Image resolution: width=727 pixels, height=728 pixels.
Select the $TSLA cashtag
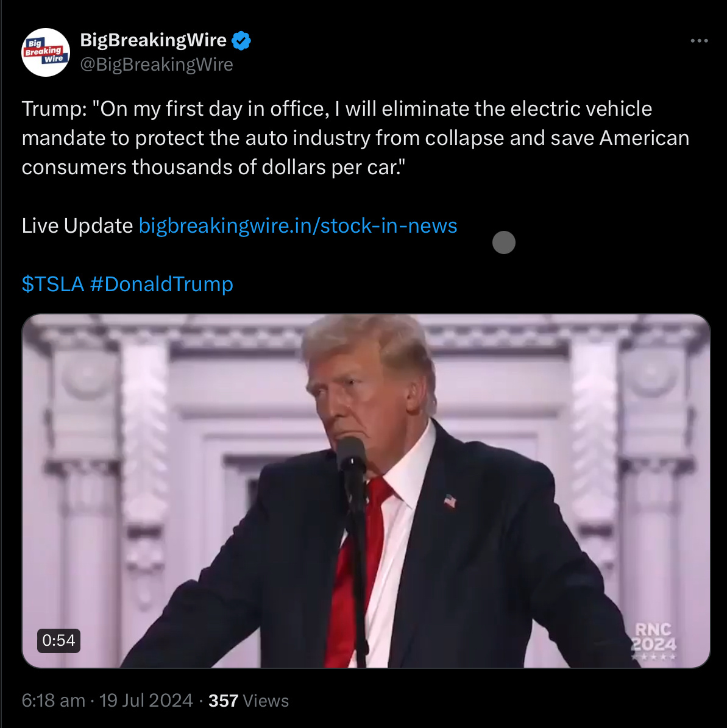[53, 284]
